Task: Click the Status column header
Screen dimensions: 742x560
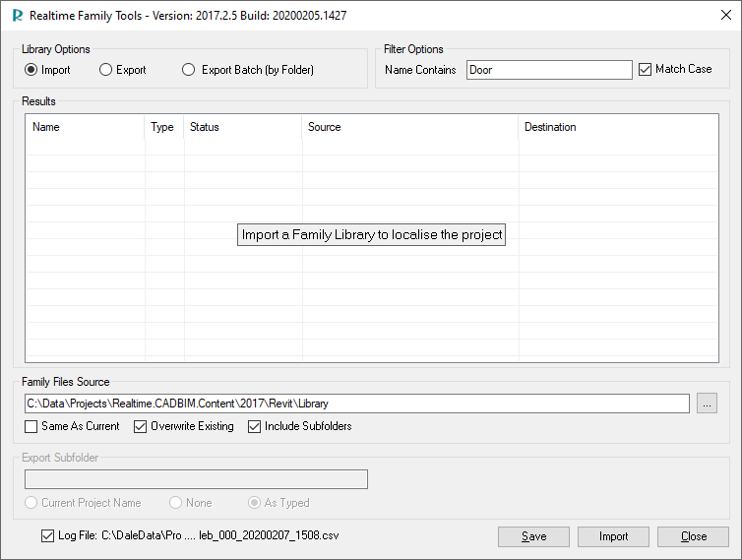Action: (243, 127)
